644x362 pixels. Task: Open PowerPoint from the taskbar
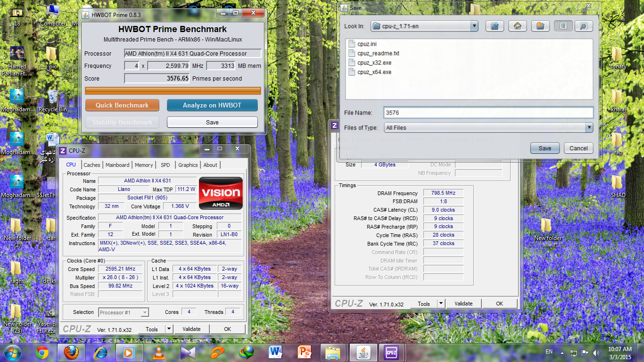click(305, 353)
